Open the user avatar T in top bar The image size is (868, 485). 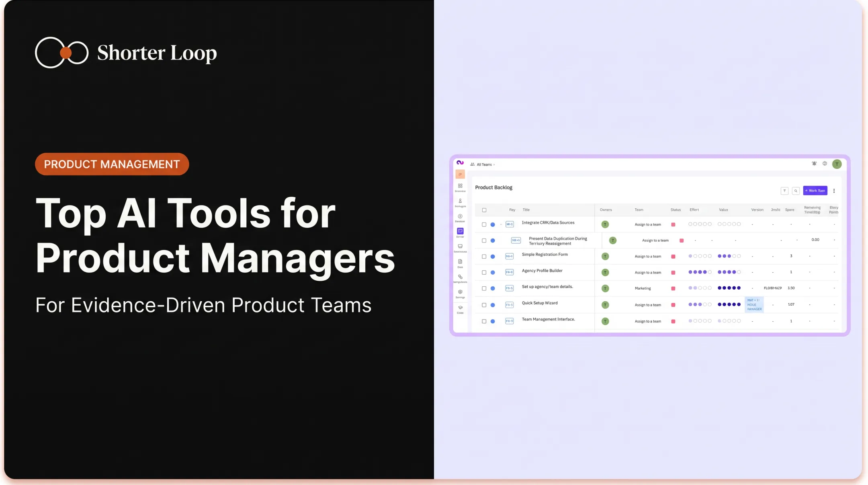pyautogui.click(x=837, y=164)
